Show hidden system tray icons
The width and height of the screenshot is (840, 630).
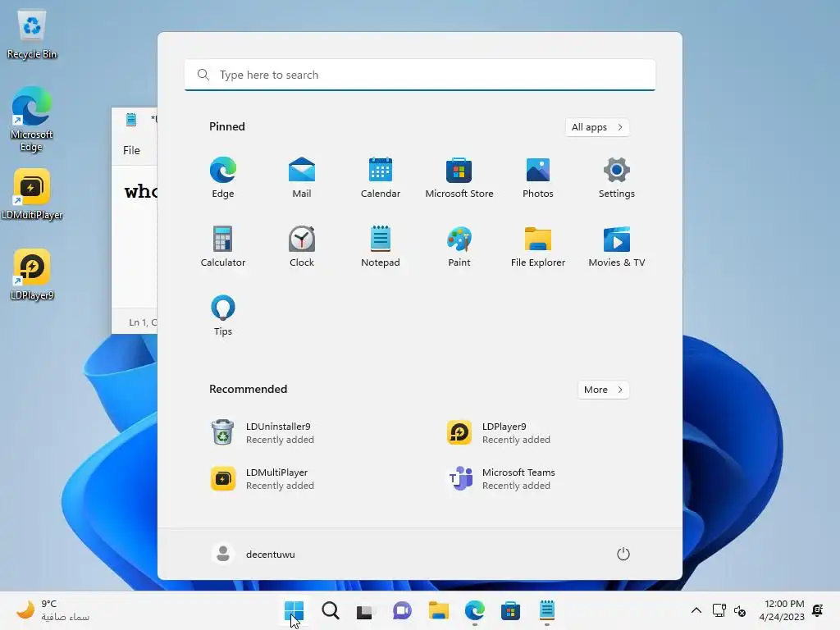696,610
